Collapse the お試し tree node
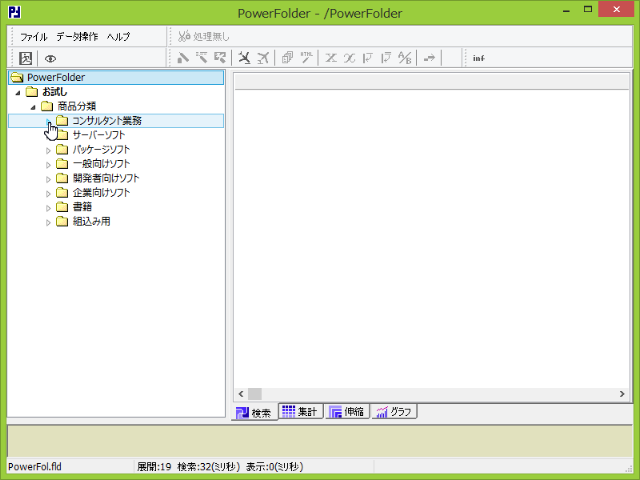The image size is (640, 480). coord(18,93)
